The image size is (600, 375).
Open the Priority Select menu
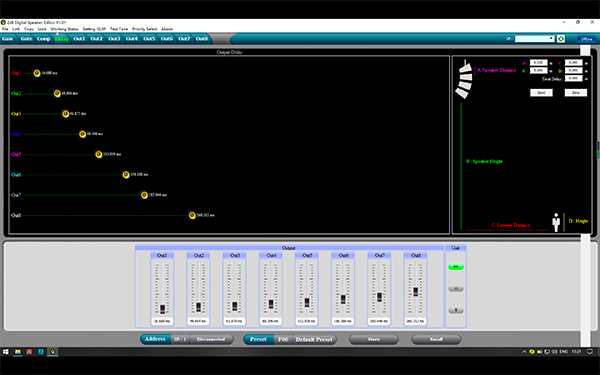click(x=145, y=29)
